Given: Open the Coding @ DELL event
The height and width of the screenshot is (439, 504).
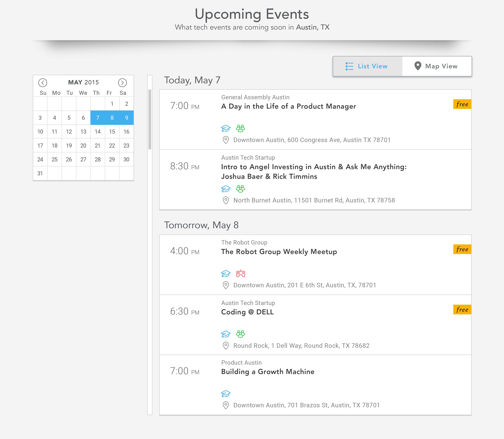Looking at the screenshot, I should click(247, 312).
